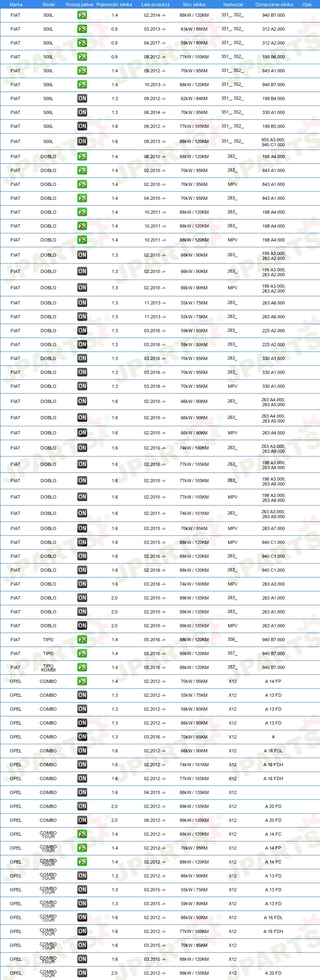Click the Pojemność silnika column header
The height and width of the screenshot is (980, 320).
click(114, 4)
